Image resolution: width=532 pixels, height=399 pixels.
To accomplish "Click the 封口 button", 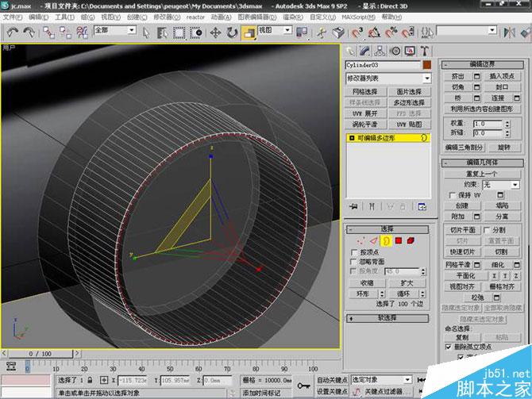I will coord(502,87).
